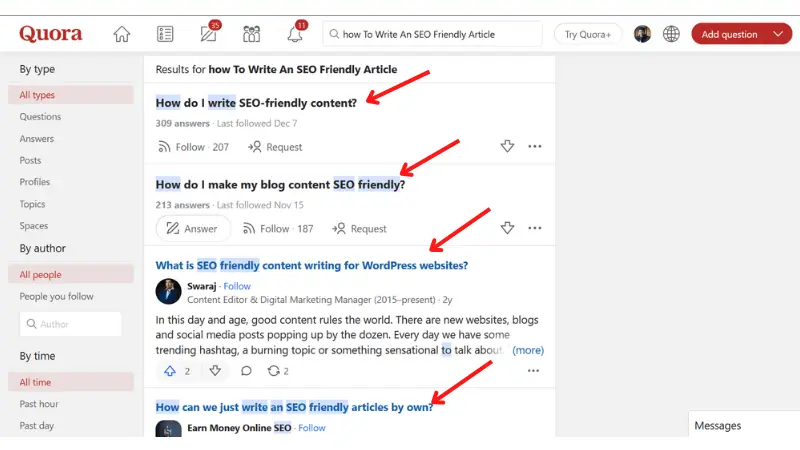Screen dimensions: 800x450
Task: Upvote Swaraj's answer
Action: coord(170,371)
